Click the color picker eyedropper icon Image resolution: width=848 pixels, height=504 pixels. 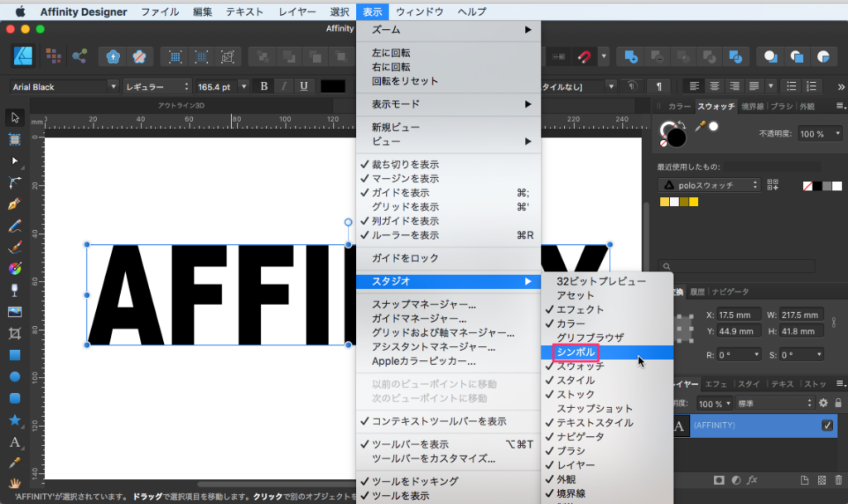(x=700, y=126)
